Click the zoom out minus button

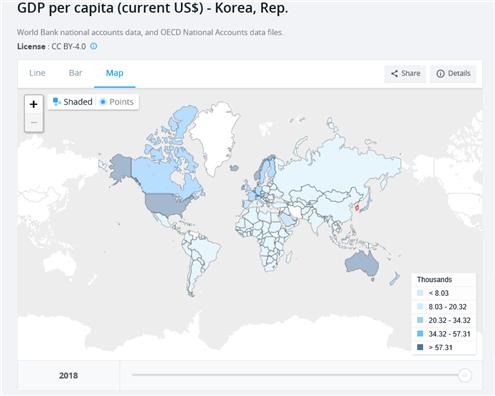34,122
